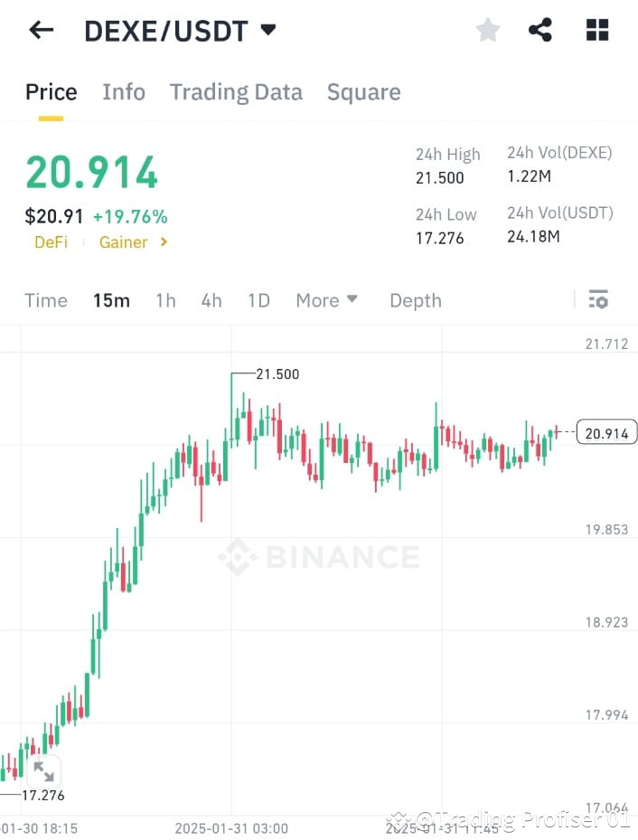
Task: Tap the back arrow to exit the pair view
Action: [x=41, y=30]
